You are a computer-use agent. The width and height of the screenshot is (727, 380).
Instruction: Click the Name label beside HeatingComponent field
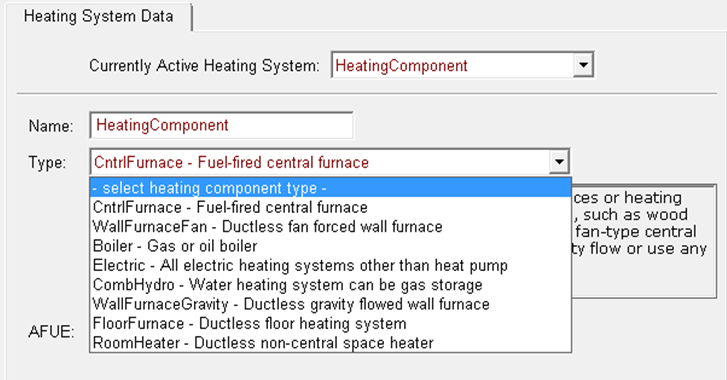(x=51, y=126)
